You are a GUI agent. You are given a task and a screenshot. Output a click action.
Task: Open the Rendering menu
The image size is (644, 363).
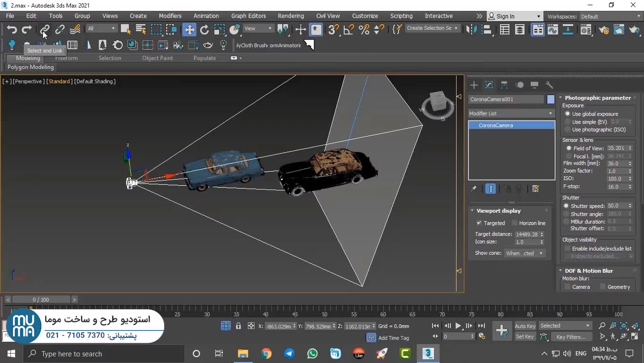tap(290, 16)
